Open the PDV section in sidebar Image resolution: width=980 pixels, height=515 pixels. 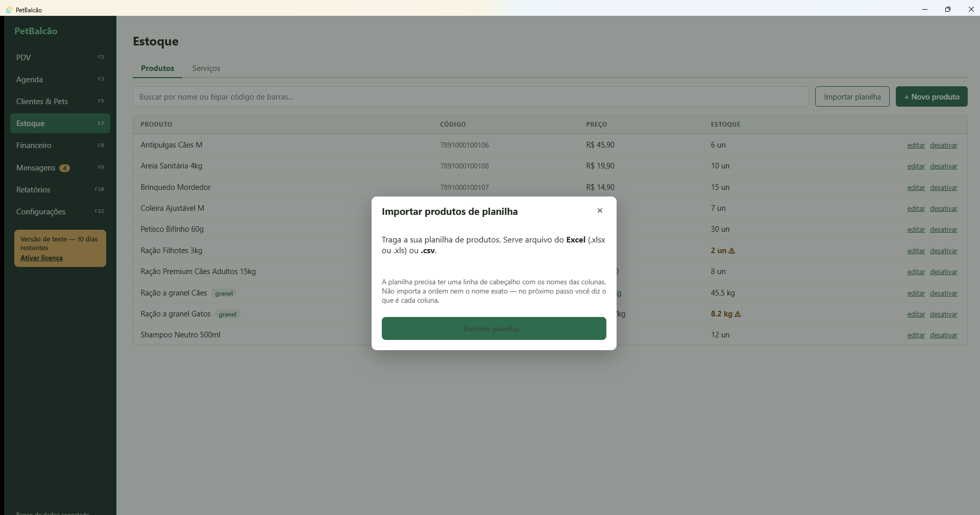pos(60,58)
